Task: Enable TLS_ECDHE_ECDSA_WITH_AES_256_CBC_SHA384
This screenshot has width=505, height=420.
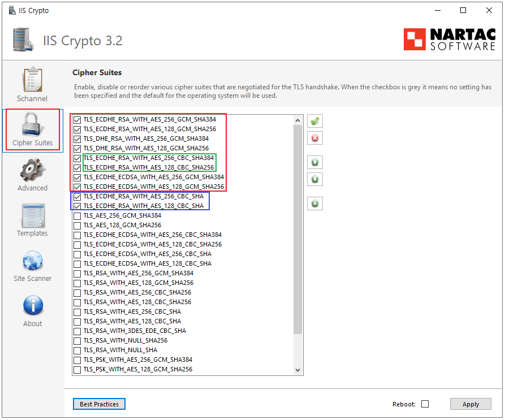Action: 77,235
